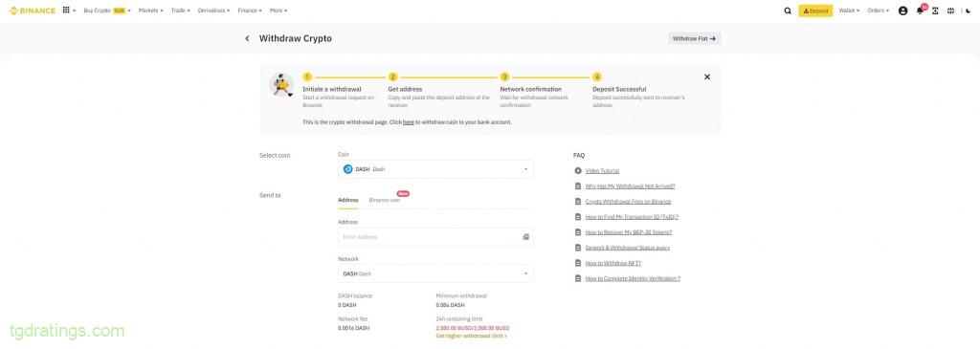Open language globe icon
The height and width of the screenshot is (349, 980).
(x=950, y=11)
